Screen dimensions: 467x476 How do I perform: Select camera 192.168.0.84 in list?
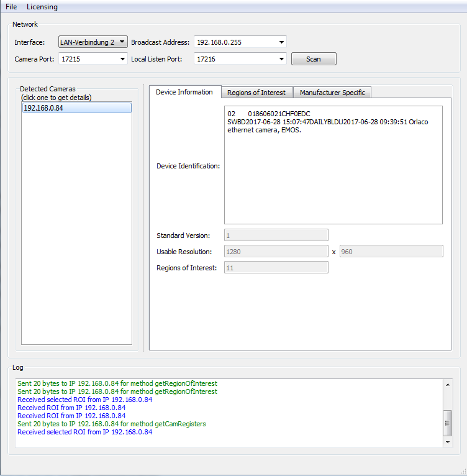point(76,108)
